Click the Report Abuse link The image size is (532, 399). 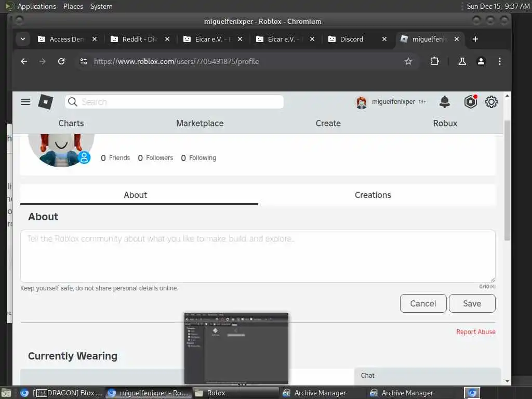pos(476,332)
